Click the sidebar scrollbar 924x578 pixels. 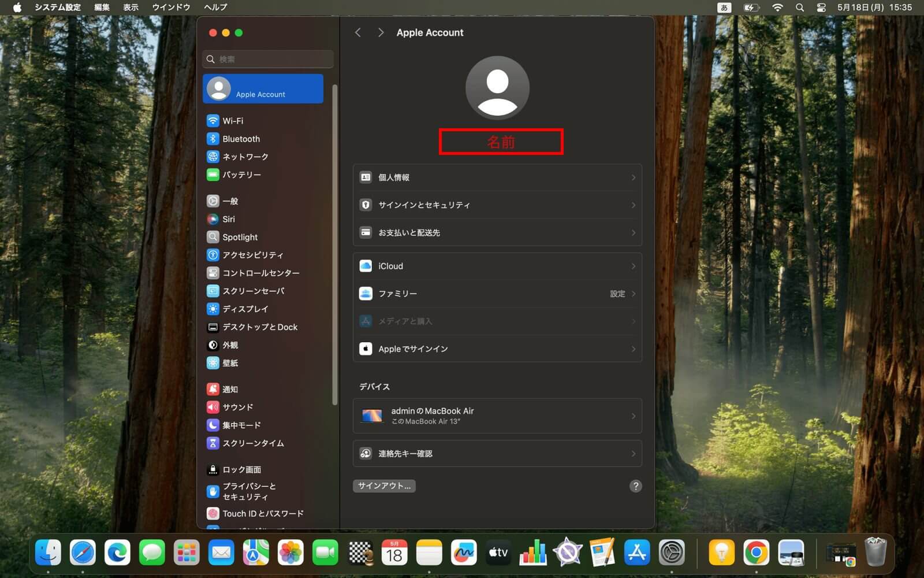[335, 245]
